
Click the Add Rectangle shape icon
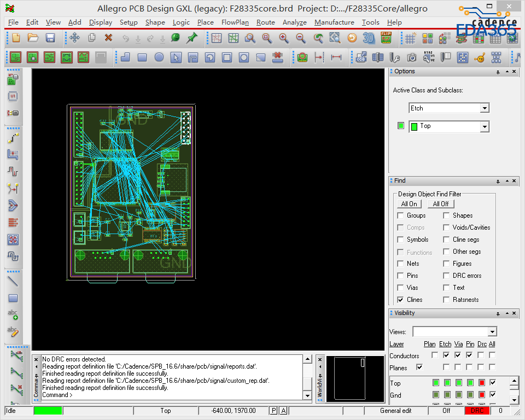[142, 57]
